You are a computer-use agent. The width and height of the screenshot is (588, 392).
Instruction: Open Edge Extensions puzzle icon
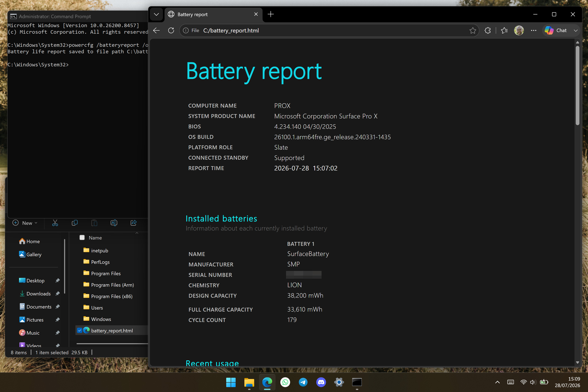(488, 30)
